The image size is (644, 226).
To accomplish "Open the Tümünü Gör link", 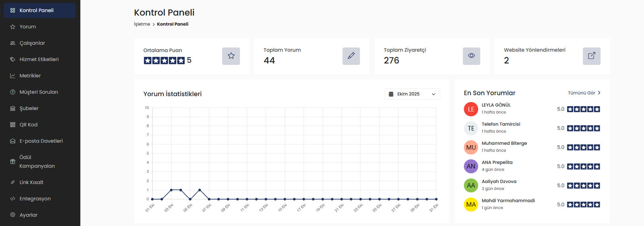I will [581, 93].
